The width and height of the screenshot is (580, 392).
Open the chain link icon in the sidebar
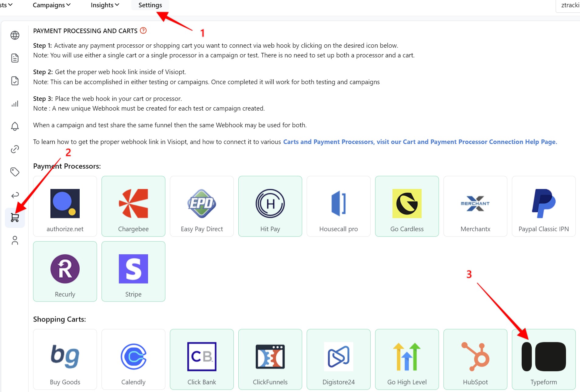click(15, 149)
